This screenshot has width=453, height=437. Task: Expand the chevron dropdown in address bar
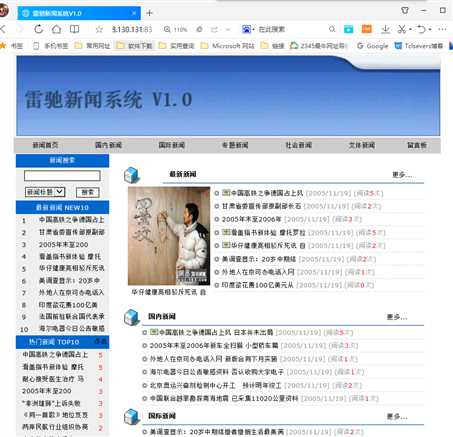click(x=228, y=30)
